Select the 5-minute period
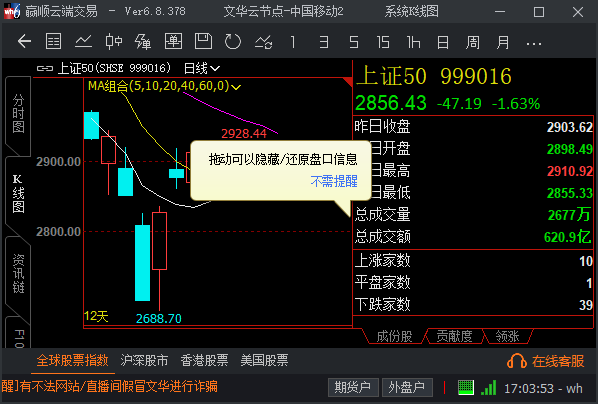 [x=354, y=42]
